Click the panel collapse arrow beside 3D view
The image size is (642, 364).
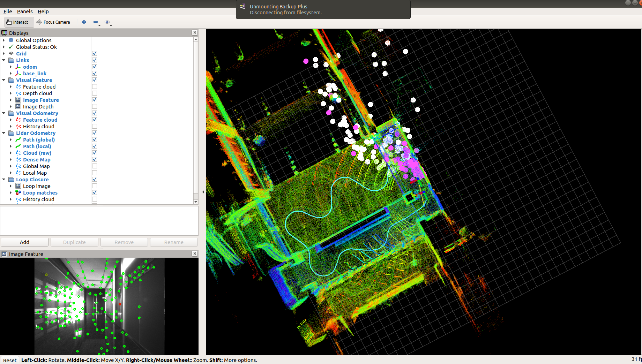[203, 192]
